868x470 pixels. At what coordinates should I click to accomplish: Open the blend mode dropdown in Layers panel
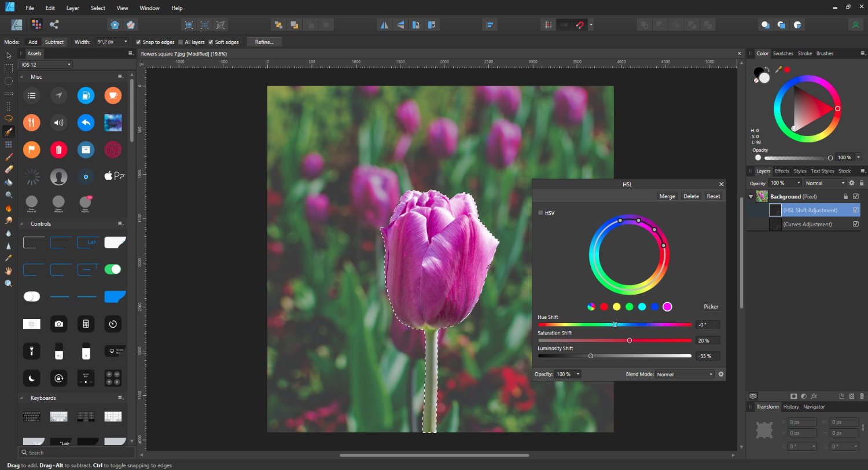tap(824, 183)
